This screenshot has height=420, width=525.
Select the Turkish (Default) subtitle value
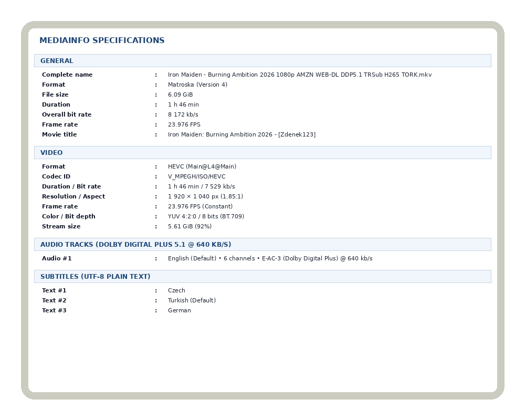coord(192,300)
